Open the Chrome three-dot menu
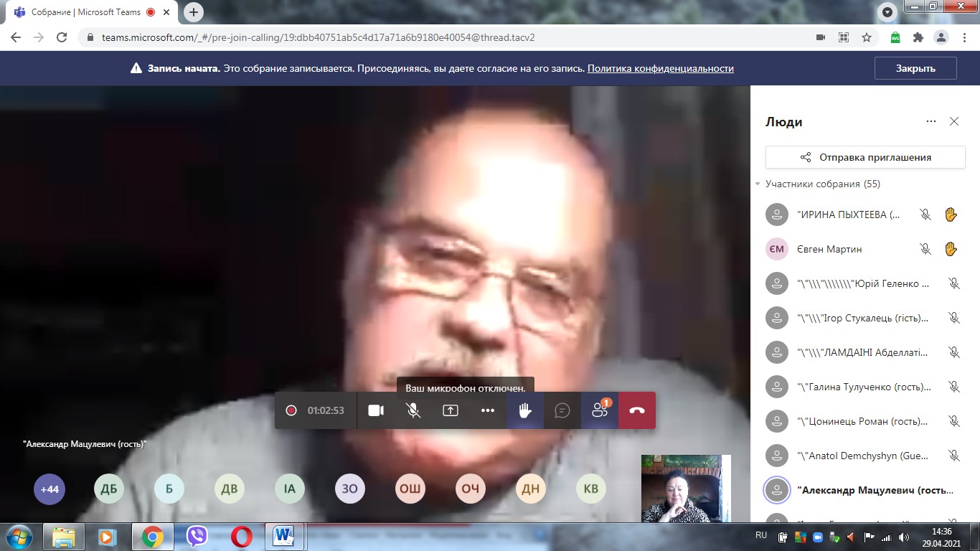The height and width of the screenshot is (551, 980). [x=963, y=37]
